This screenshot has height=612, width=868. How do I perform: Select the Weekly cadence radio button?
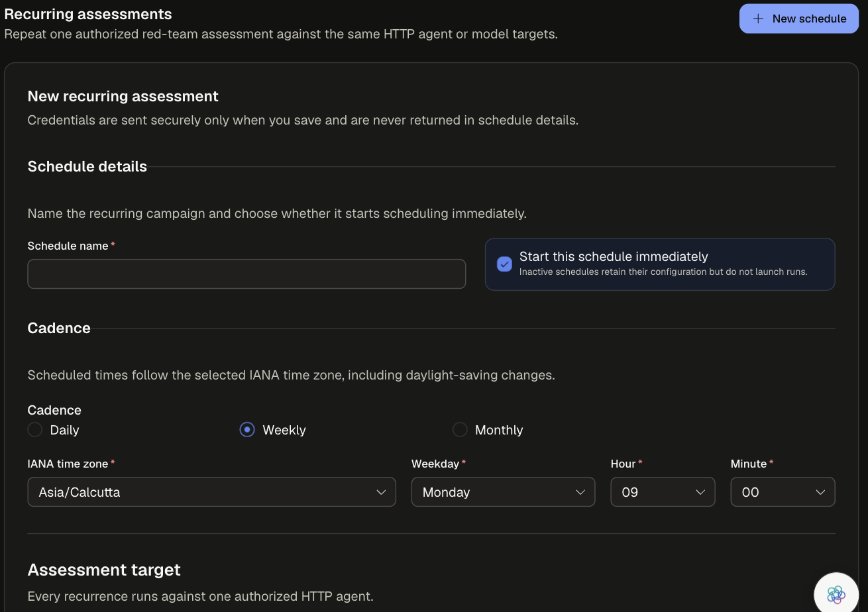coord(247,430)
